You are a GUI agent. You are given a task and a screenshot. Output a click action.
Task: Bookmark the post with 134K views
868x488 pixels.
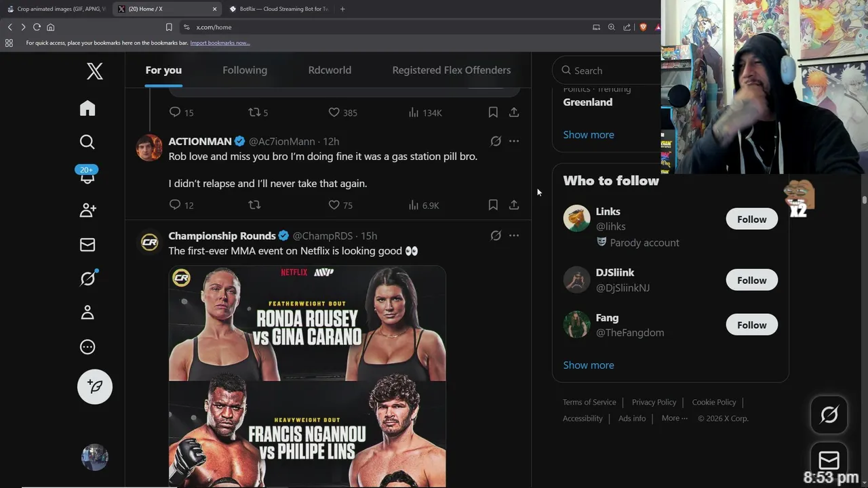pos(493,113)
